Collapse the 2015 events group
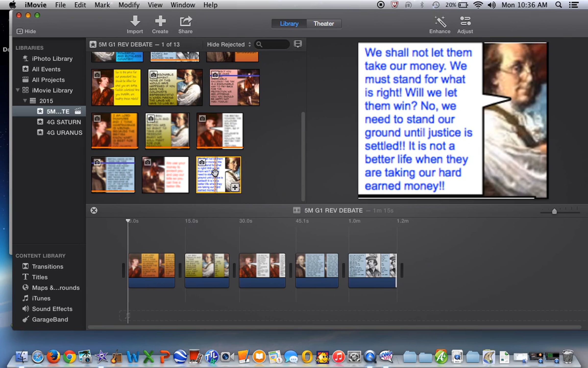This screenshot has width=588, height=368. [x=25, y=101]
